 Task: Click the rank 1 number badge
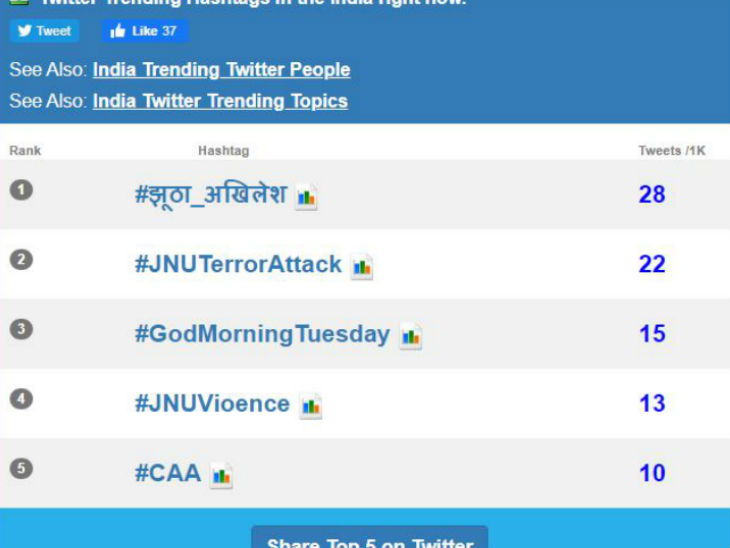pyautogui.click(x=21, y=189)
